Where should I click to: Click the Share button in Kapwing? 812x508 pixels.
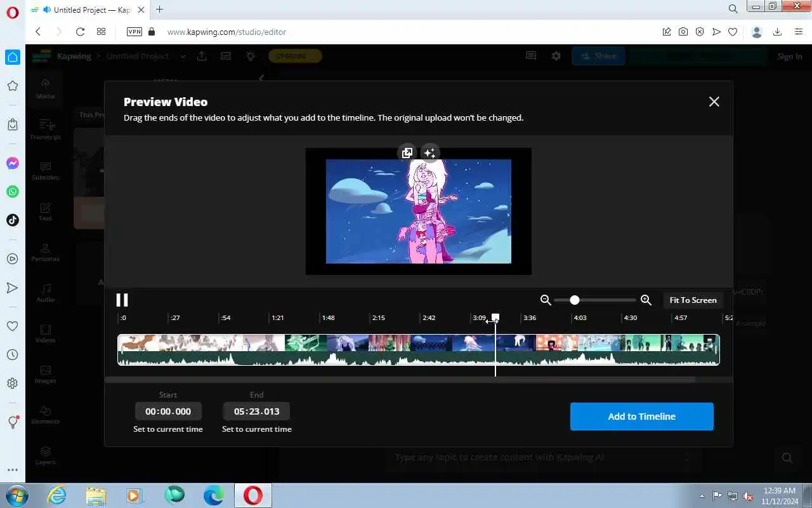point(598,56)
